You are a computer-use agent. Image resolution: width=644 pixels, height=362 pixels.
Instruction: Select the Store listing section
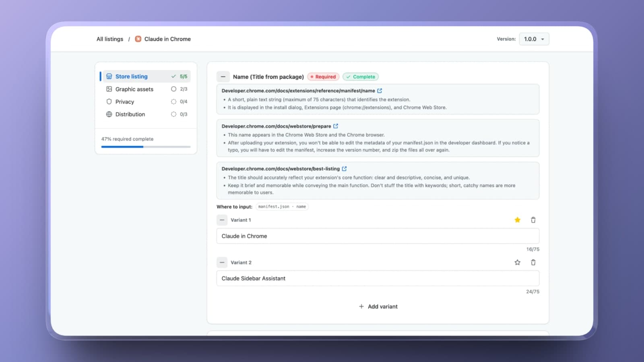coord(147,76)
